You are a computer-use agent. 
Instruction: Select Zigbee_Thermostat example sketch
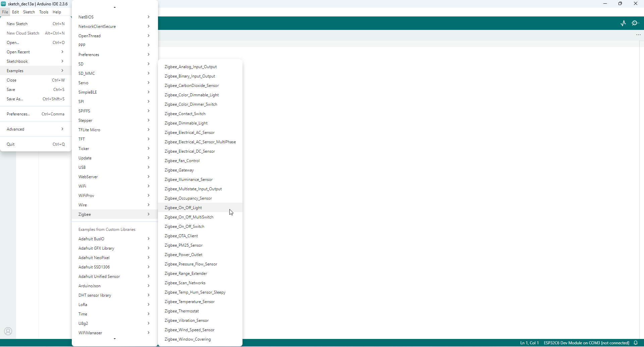[x=181, y=311]
